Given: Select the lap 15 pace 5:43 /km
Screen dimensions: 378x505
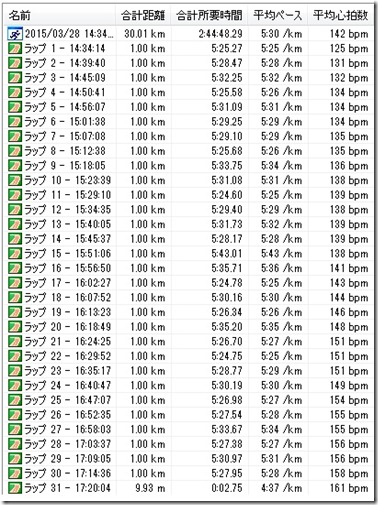Looking at the screenshot, I should click(x=282, y=254).
